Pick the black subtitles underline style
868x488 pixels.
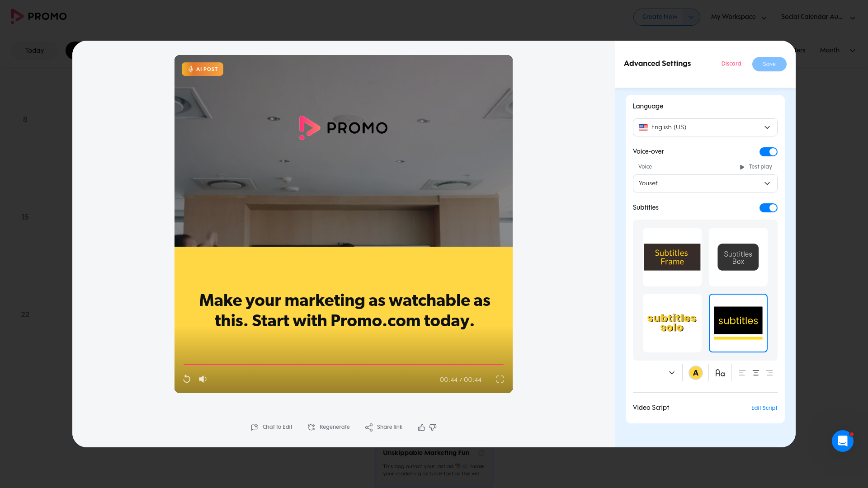click(x=738, y=323)
